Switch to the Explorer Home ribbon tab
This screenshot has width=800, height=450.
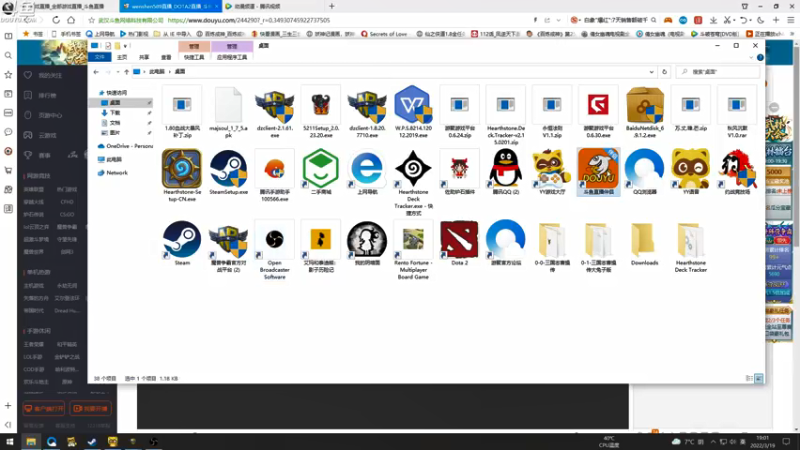[122, 57]
